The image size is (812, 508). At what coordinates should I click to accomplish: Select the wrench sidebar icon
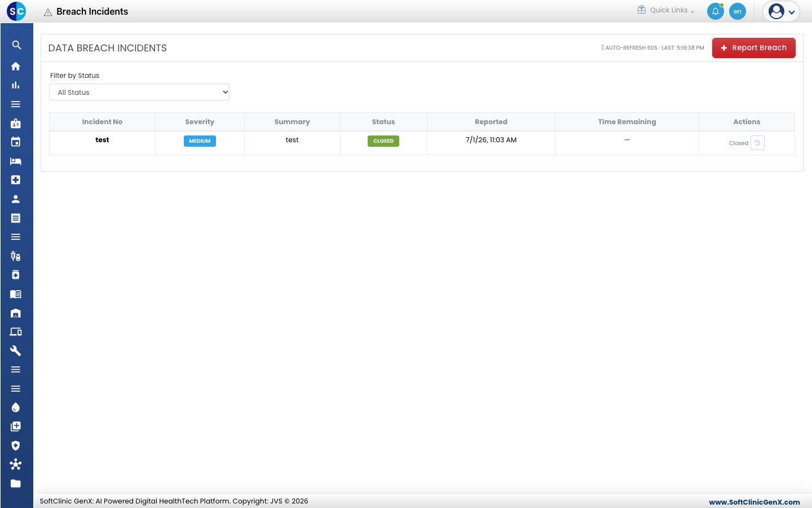(16, 351)
